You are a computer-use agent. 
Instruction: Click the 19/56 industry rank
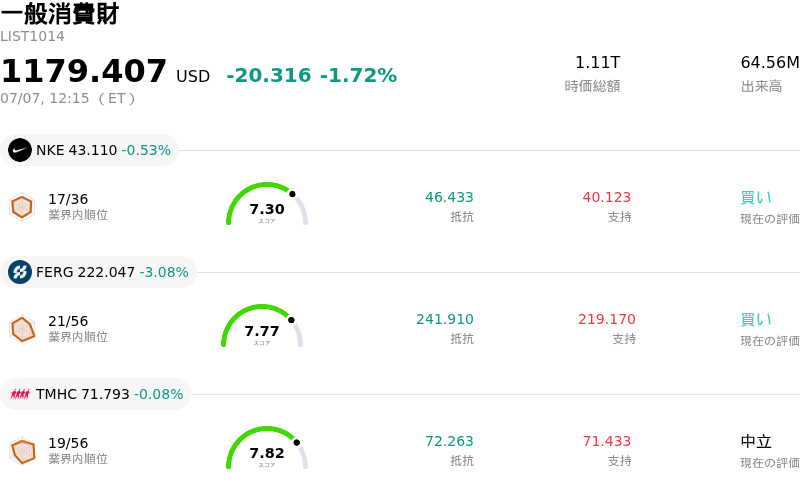[68, 443]
